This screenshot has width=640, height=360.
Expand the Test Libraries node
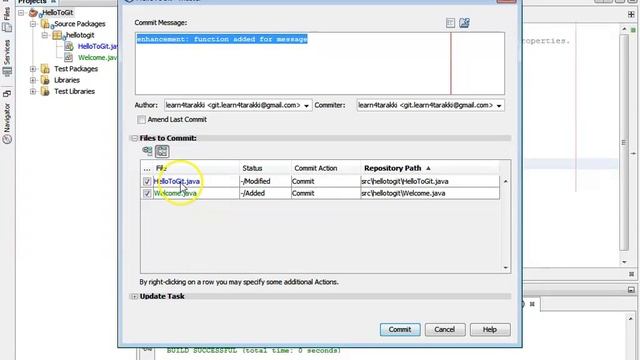[x=33, y=91]
